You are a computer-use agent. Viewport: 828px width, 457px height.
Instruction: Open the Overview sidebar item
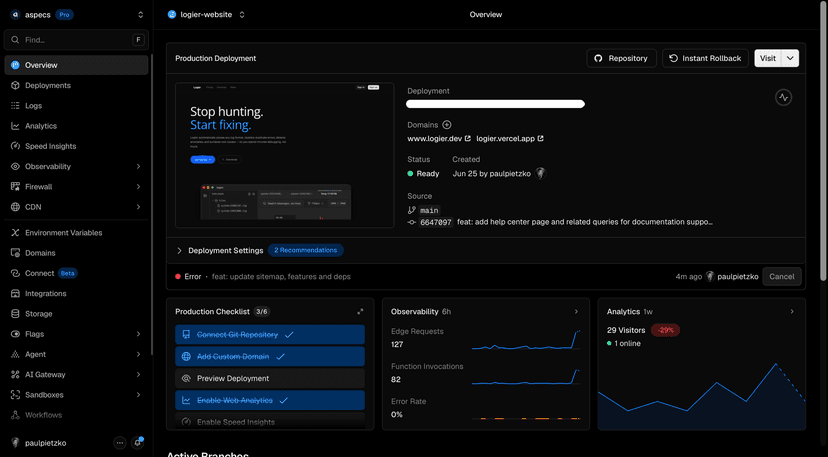[x=76, y=65]
